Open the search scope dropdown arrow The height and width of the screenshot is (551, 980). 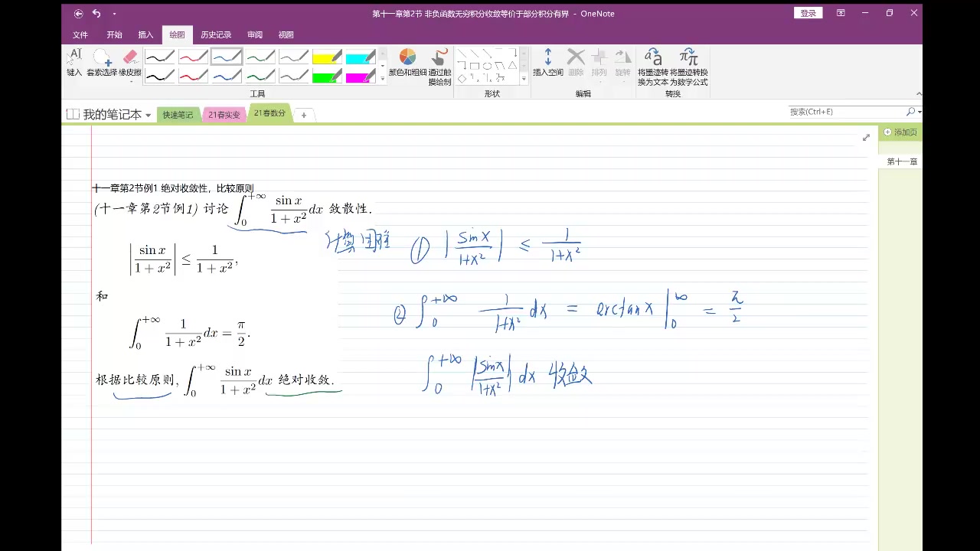[920, 112]
